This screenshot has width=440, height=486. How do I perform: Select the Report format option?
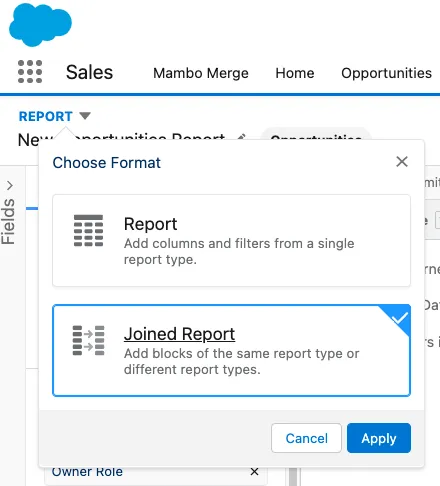pyautogui.click(x=231, y=240)
